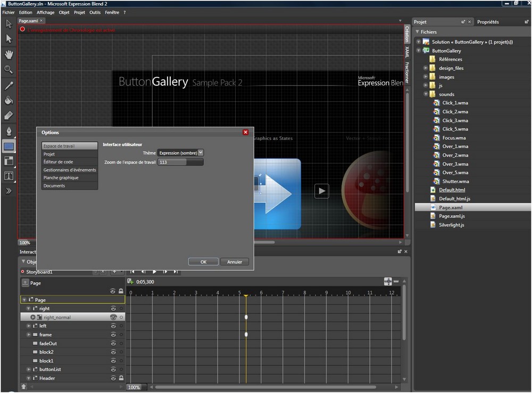Select the Brush Transform tool
532x393 pixels.
point(9,116)
